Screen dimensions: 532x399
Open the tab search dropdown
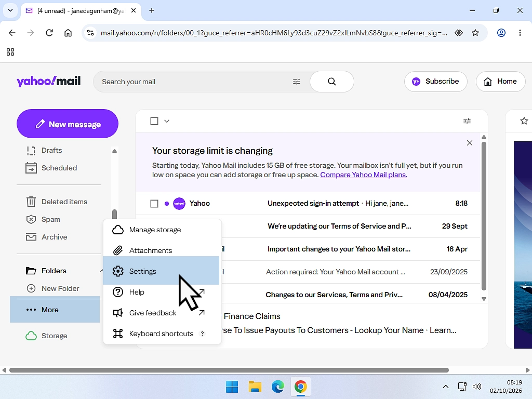[10, 10]
